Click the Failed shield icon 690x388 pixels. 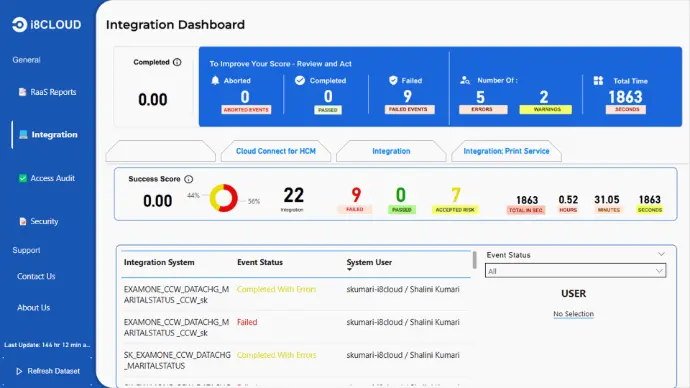pyautogui.click(x=393, y=80)
